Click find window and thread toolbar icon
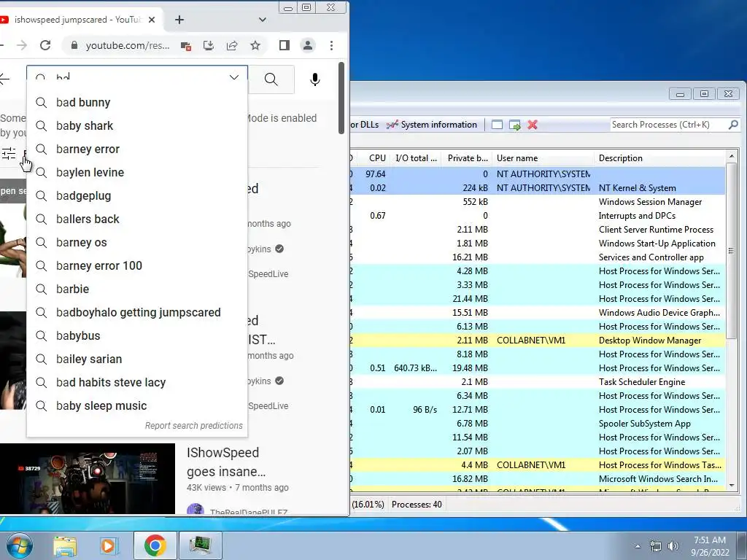Viewport: 747px width, 560px height. coord(514,125)
